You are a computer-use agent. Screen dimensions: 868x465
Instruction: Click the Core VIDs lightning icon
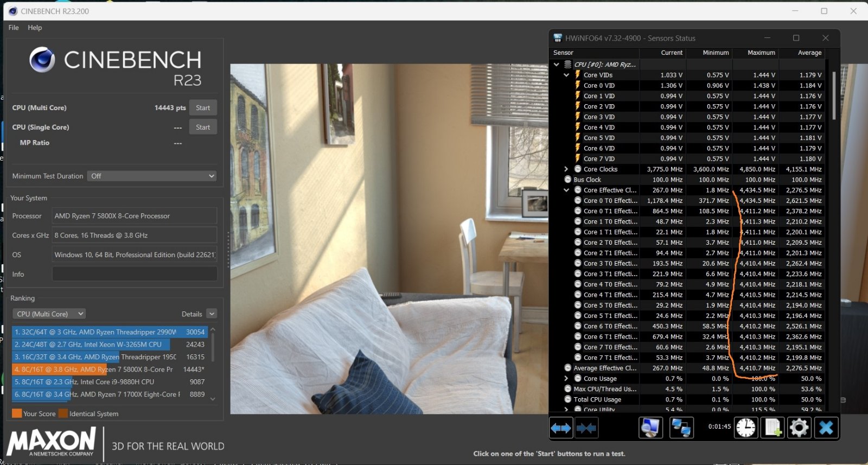(578, 75)
